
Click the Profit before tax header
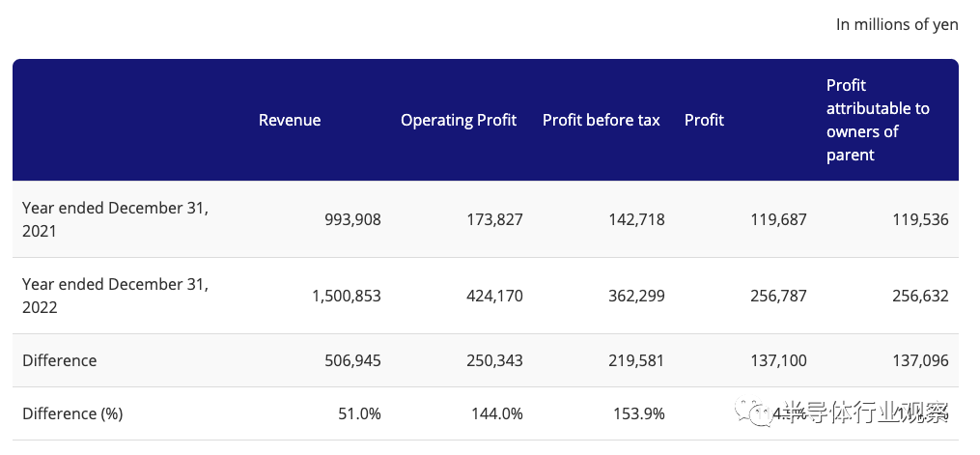coord(602,120)
